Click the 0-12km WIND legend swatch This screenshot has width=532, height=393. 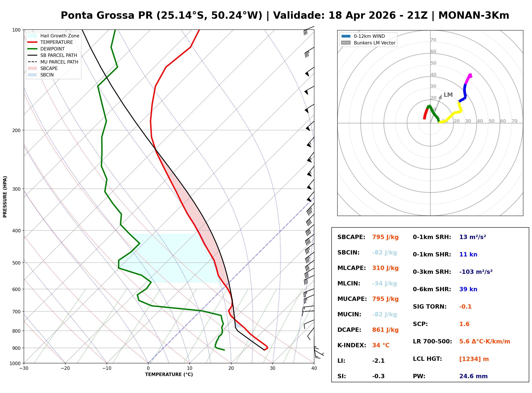click(x=346, y=36)
